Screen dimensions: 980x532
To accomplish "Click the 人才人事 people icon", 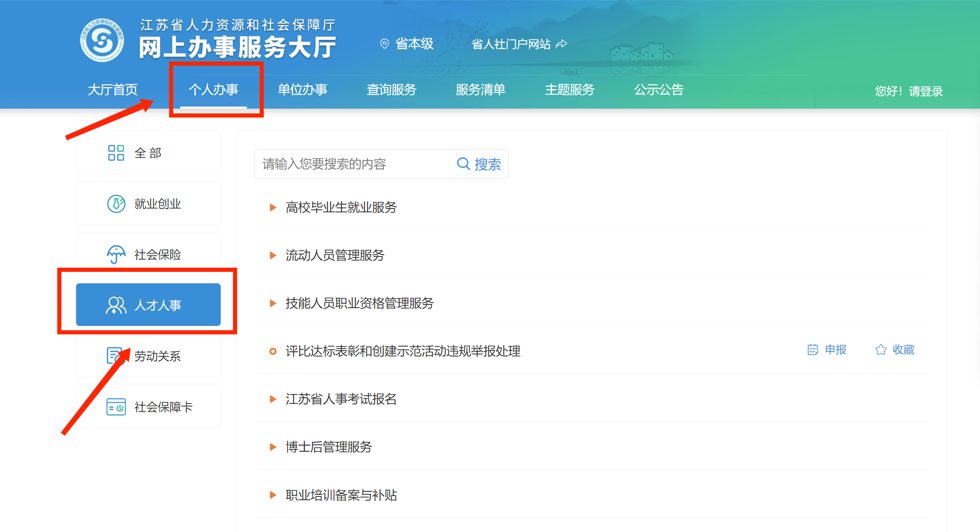I will point(116,305).
